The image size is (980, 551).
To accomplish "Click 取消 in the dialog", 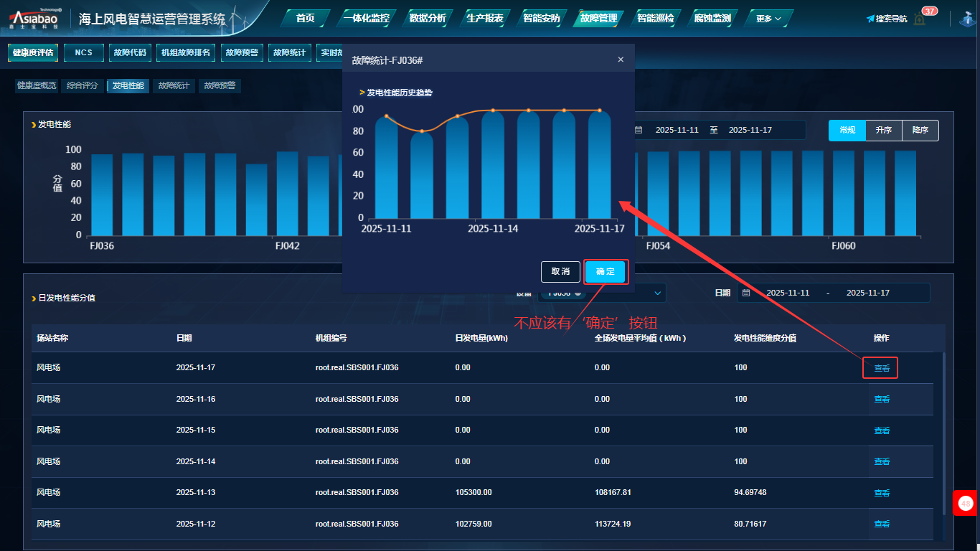I will pyautogui.click(x=560, y=271).
